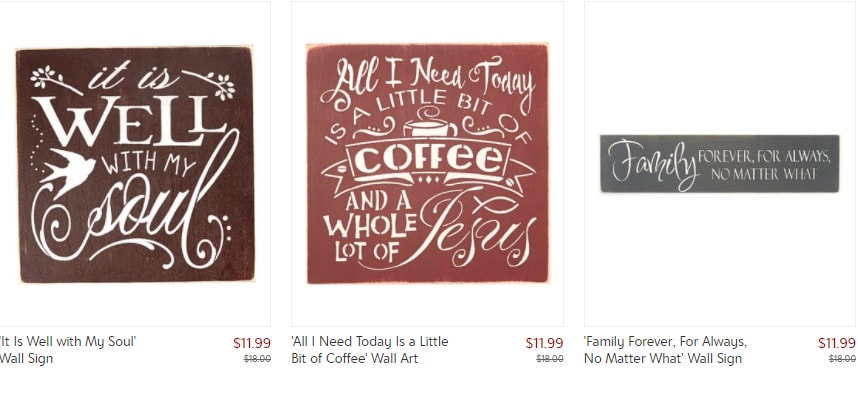Click crossed-out $18.00 under Family Forever sign
The width and height of the screenshot is (858, 404).
(x=843, y=359)
